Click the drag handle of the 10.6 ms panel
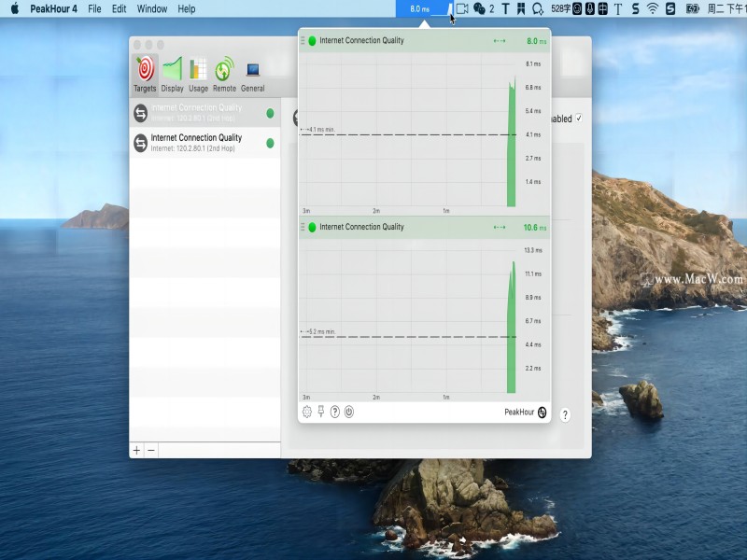The image size is (747, 560). 303,227
